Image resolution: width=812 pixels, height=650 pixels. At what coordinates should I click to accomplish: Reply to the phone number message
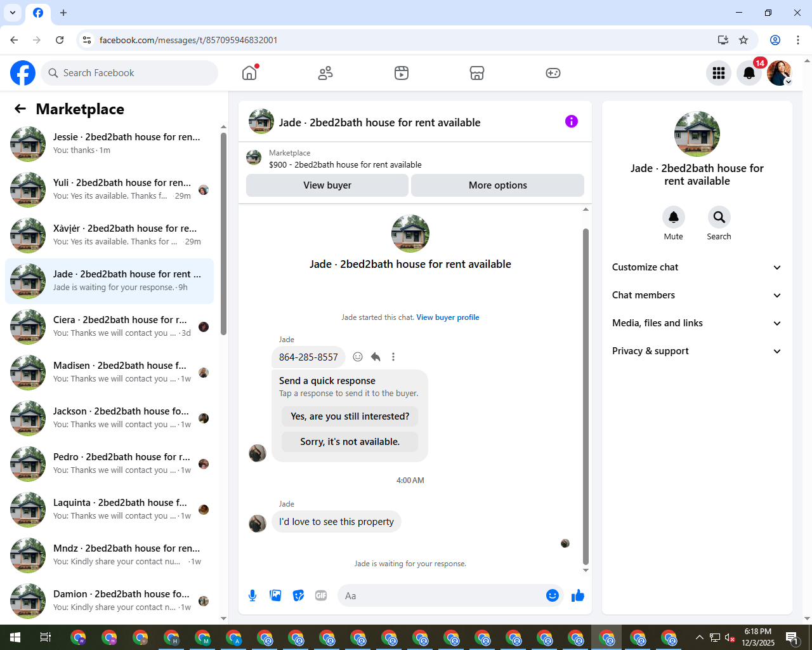pyautogui.click(x=376, y=357)
